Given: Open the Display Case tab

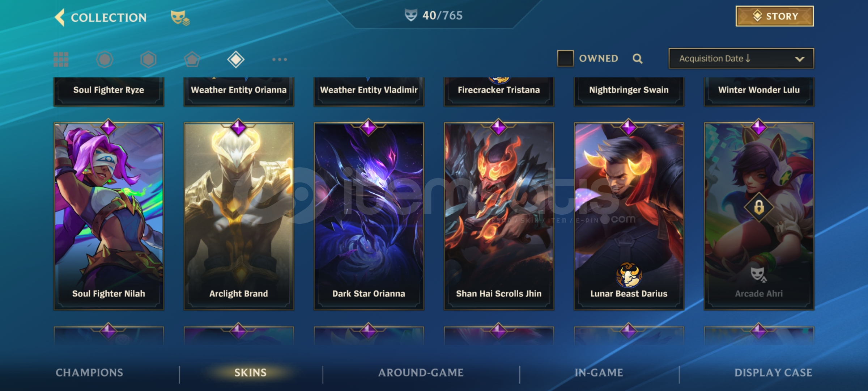Looking at the screenshot, I should pos(773,373).
